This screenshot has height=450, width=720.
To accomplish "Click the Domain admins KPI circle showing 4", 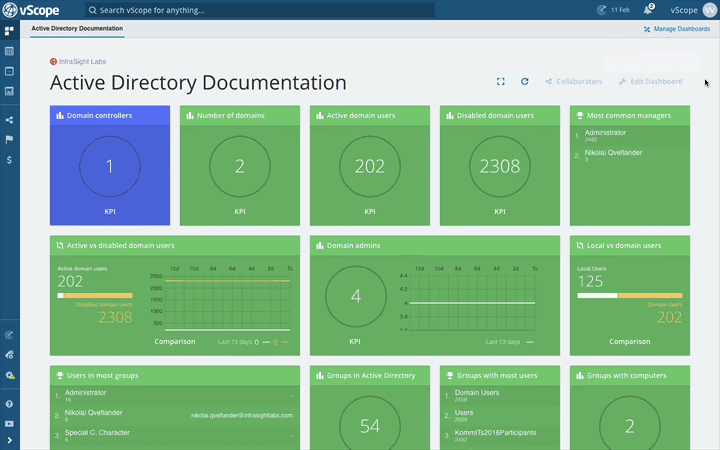I will coord(356,296).
